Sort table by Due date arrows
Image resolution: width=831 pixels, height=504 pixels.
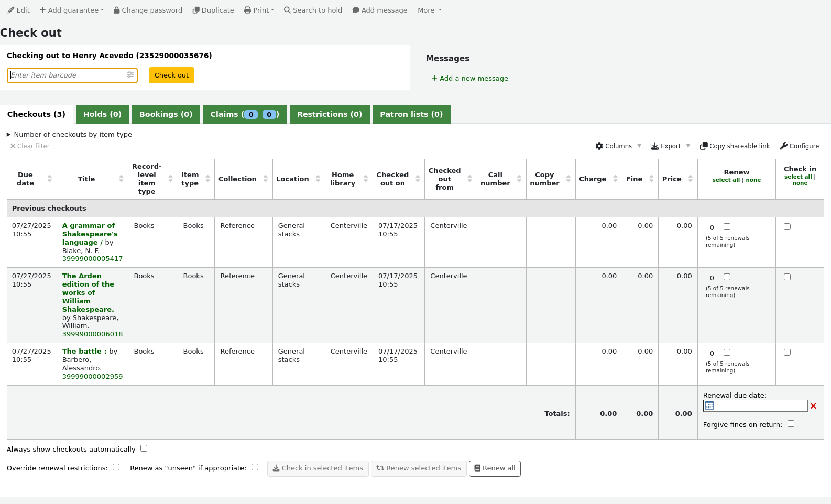(x=49, y=179)
